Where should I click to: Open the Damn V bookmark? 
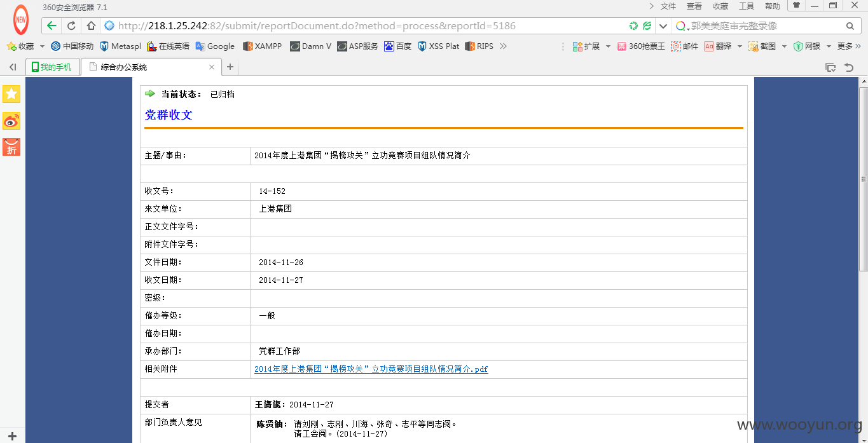coord(310,46)
